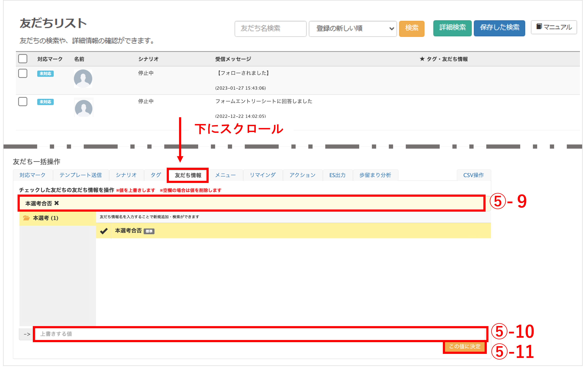
Task: Click the この値に決定 button
Action: click(x=464, y=347)
